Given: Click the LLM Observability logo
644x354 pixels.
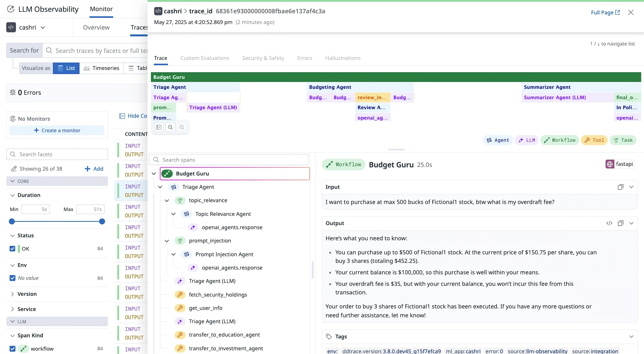Looking at the screenshot, I should pyautogui.click(x=11, y=9).
